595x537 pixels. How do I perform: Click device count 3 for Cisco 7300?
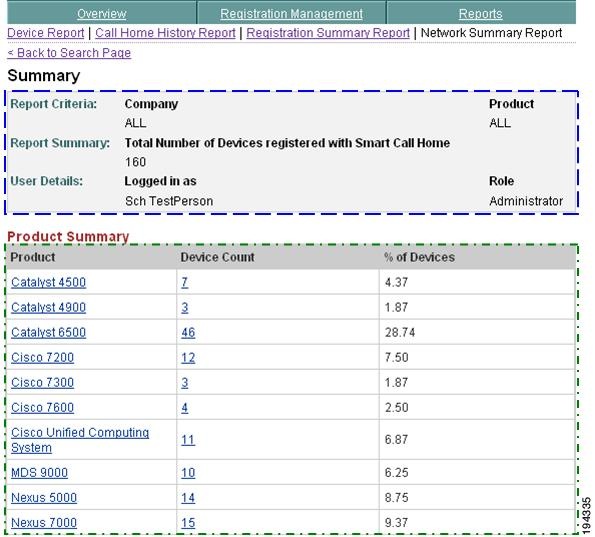[184, 382]
